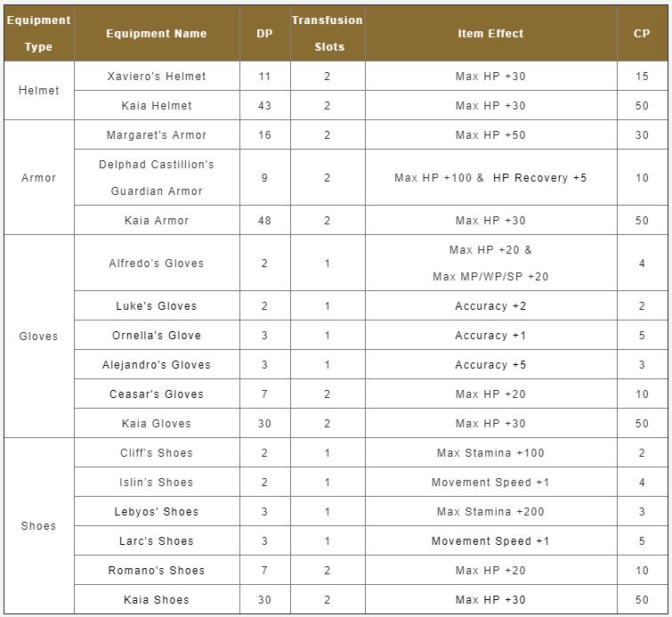The width and height of the screenshot is (672, 617).
Task: Select the Helmet equipment type cell
Action: 38,91
